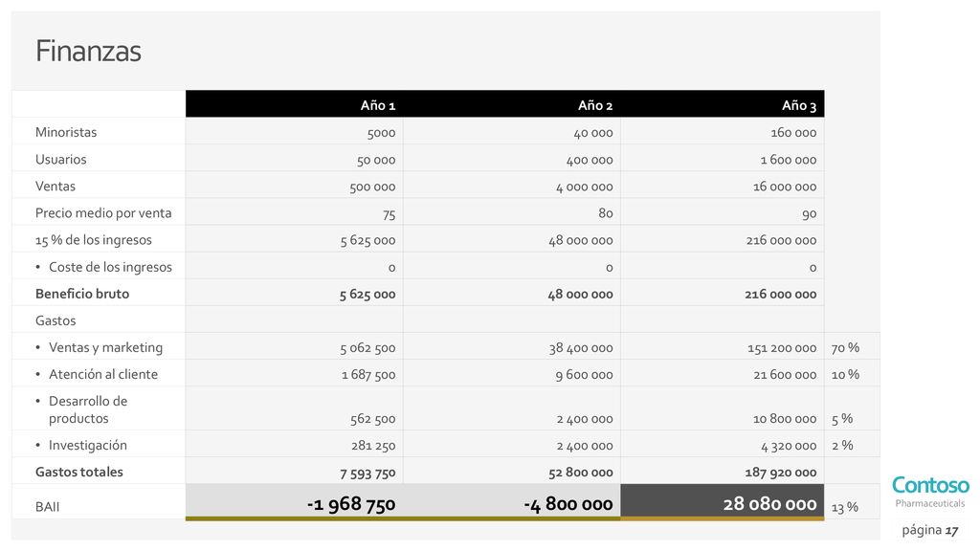Select the Año 2 column header

click(x=595, y=105)
